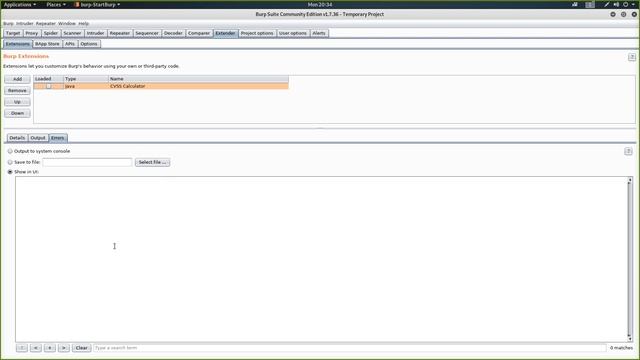Switch to the Comparer tab

tap(199, 33)
